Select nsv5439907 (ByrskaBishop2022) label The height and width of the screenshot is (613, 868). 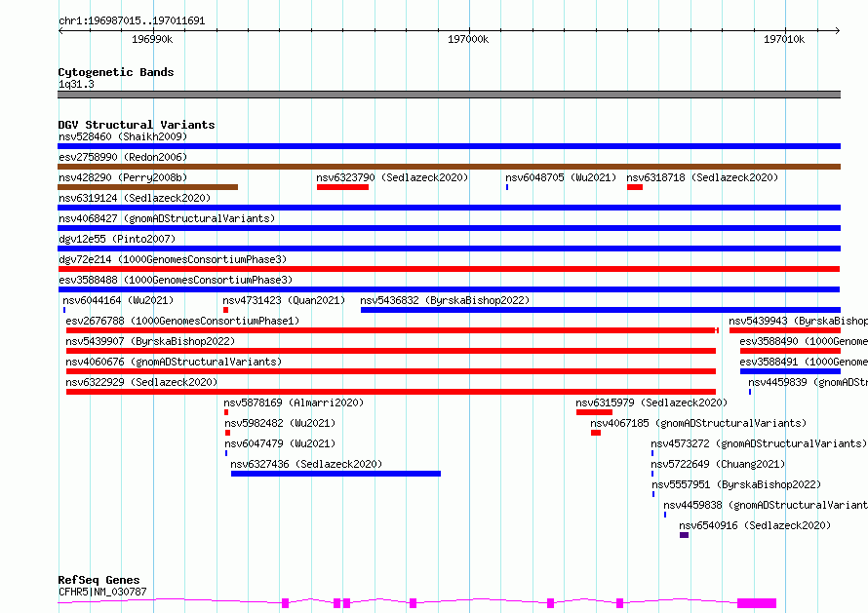[x=150, y=341]
